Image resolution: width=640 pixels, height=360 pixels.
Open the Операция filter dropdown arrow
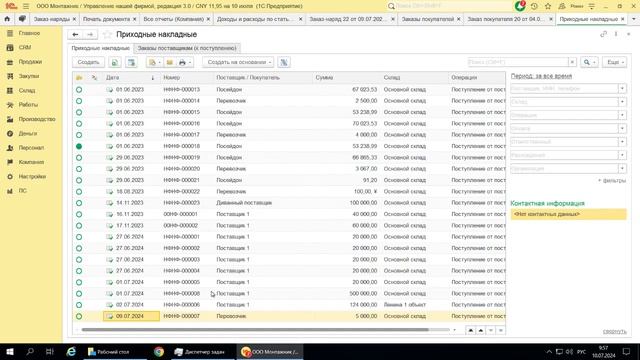(x=622, y=116)
